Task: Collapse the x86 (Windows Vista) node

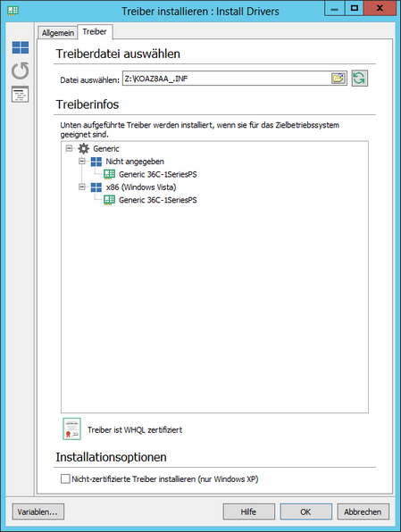Action: [82, 187]
